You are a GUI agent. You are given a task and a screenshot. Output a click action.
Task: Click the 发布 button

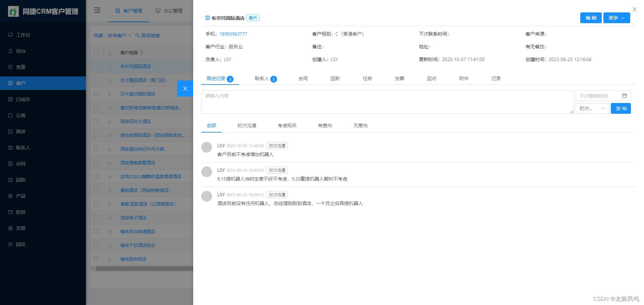pos(621,108)
